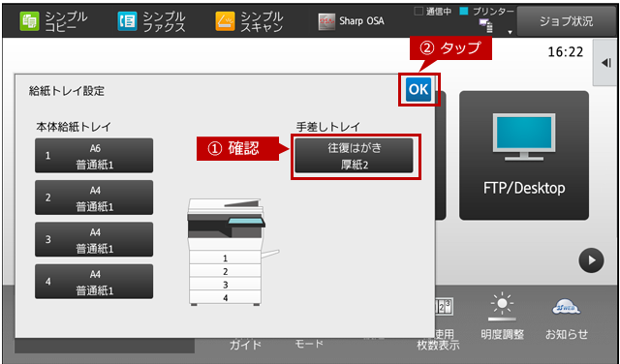This screenshot has width=620, height=364.
Task: Open the Simple Scan (シンプルスキャン) mode
Action: (249, 21)
